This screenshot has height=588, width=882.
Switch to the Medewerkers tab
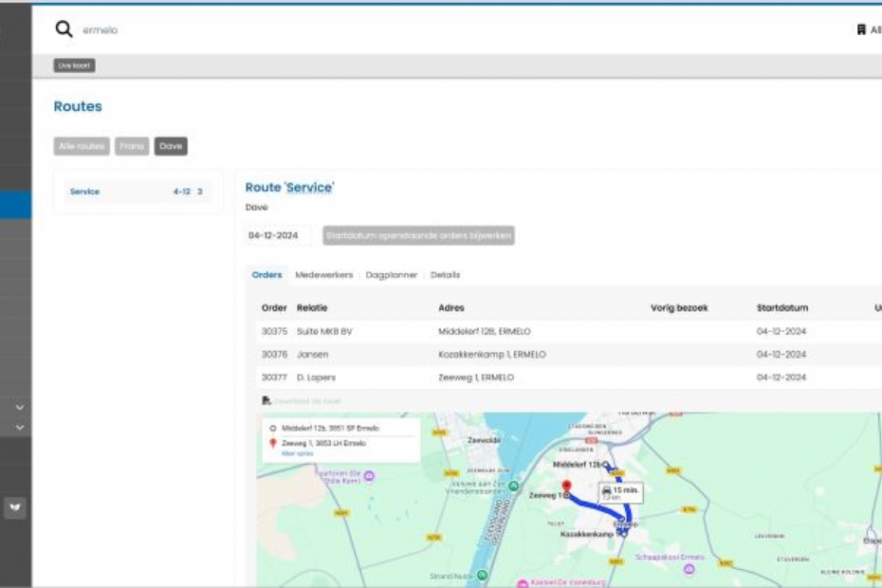coord(323,275)
